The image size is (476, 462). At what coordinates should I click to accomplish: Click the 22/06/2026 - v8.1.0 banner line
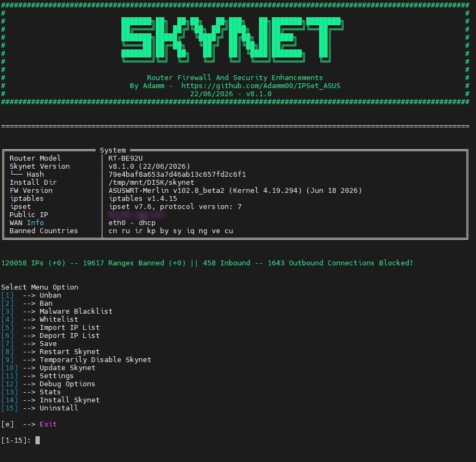230,94
